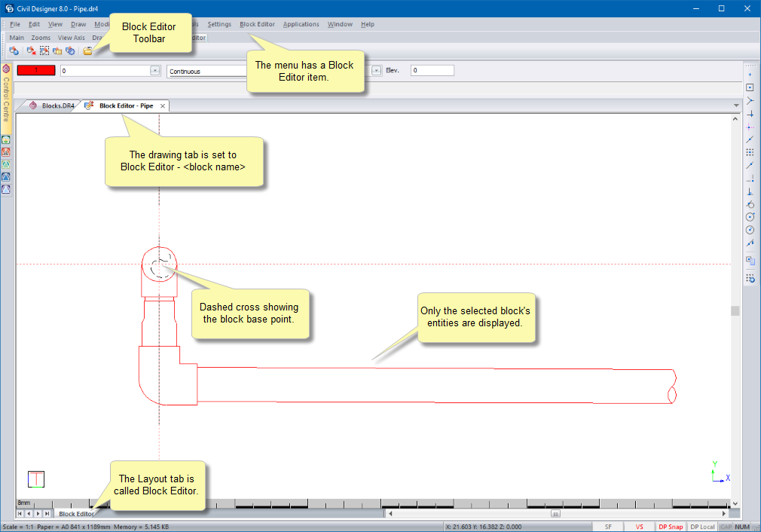The height and width of the screenshot is (532, 761).
Task: Toggle the DP Snap status indicator
Action: click(670, 527)
